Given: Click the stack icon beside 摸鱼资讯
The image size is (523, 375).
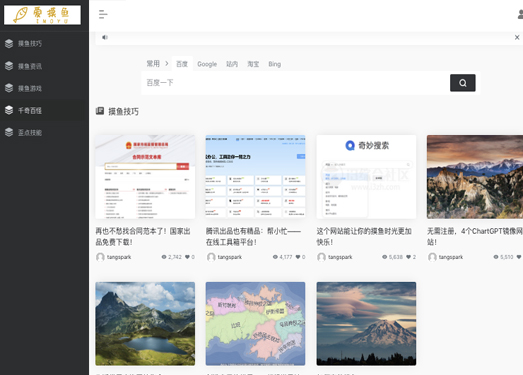Looking at the screenshot, I should 9,66.
